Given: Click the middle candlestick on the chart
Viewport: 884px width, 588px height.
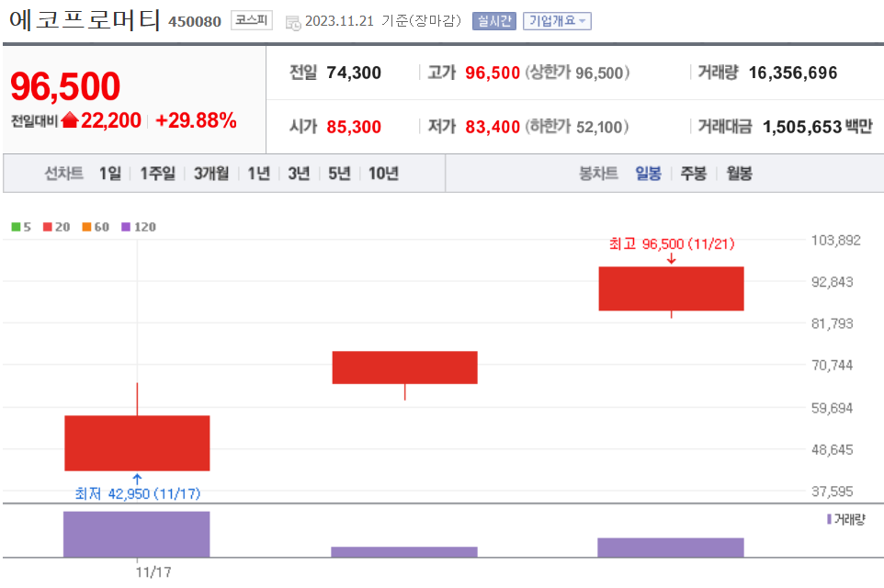Looking at the screenshot, I should (405, 367).
